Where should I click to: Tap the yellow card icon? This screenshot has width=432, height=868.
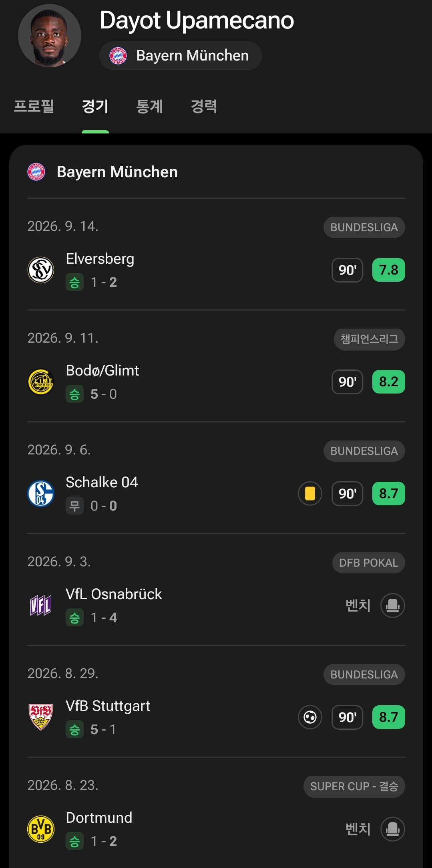[x=310, y=494]
